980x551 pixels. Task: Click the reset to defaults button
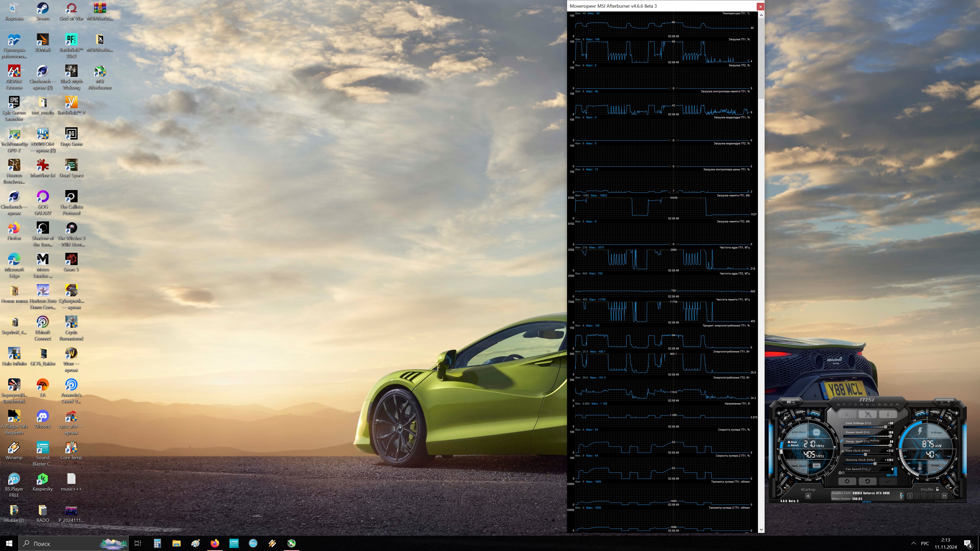click(x=868, y=481)
